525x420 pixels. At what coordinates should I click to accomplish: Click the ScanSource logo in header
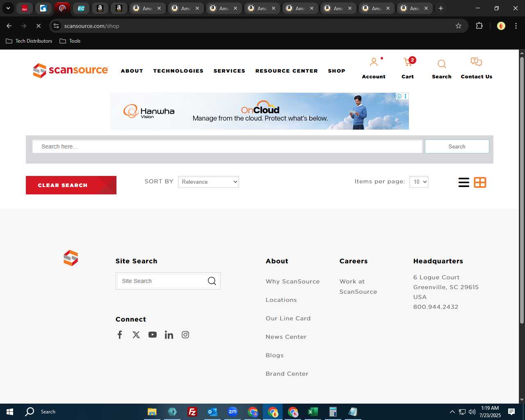71,71
